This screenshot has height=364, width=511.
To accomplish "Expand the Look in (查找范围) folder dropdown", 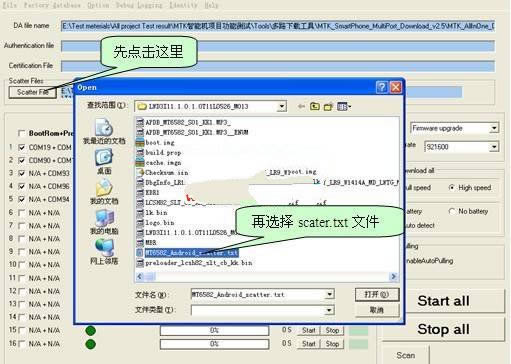I will 282,107.
